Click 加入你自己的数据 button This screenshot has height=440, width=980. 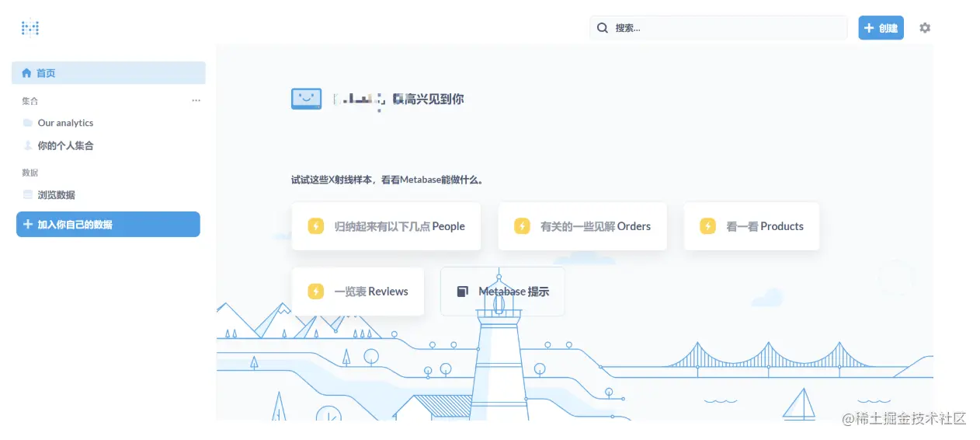pos(108,225)
